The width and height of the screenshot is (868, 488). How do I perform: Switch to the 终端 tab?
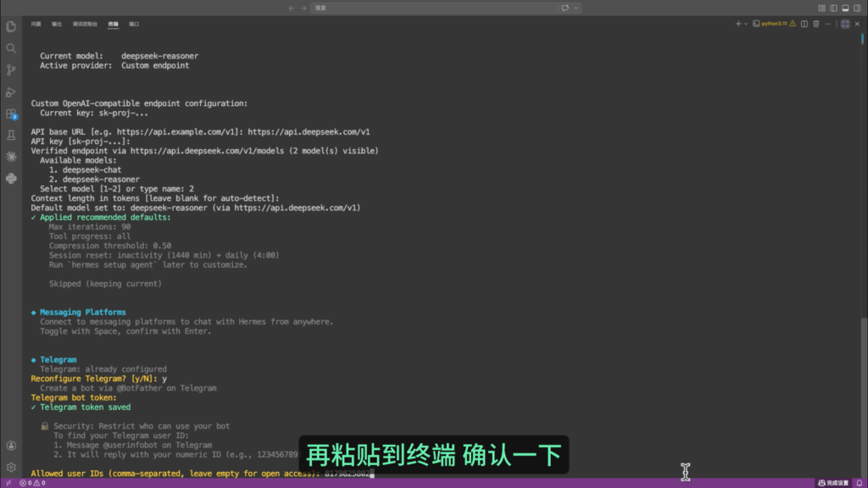click(x=113, y=24)
